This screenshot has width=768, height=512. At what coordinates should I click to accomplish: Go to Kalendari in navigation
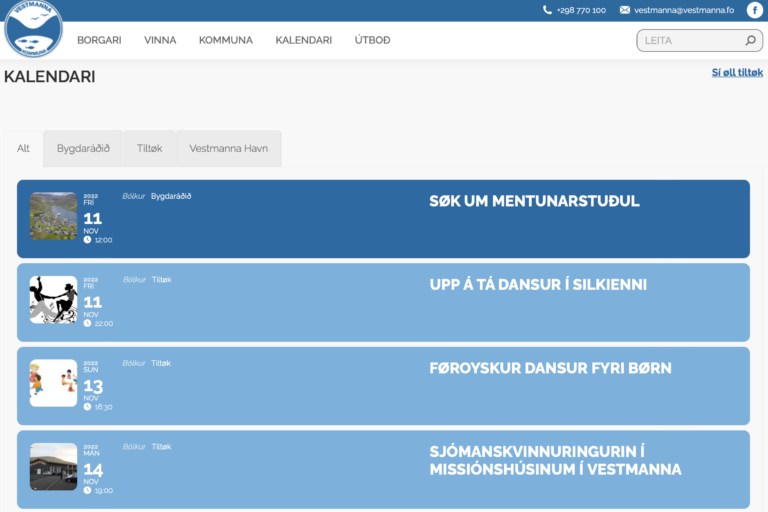303,40
